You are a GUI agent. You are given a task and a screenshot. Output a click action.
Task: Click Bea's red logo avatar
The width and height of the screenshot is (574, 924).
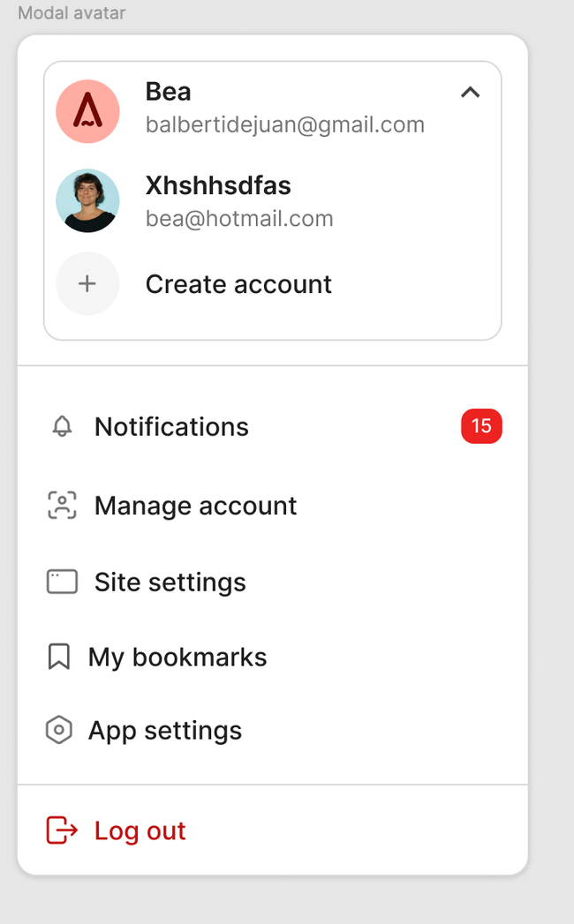pos(87,111)
